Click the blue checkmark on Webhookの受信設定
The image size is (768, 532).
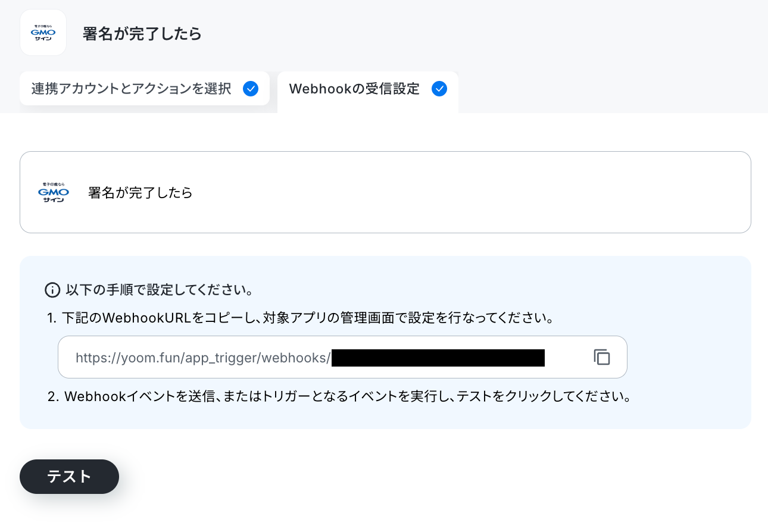tap(439, 89)
